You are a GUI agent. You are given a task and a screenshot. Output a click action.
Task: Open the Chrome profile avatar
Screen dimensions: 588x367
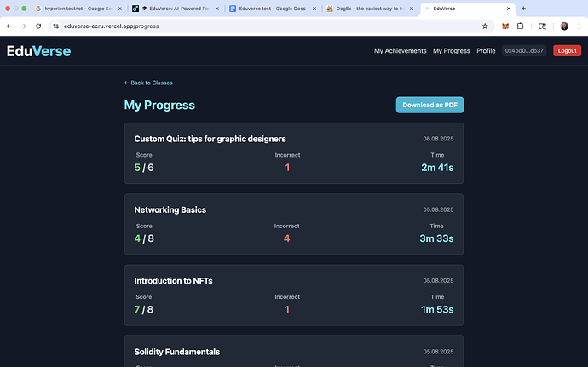point(563,26)
